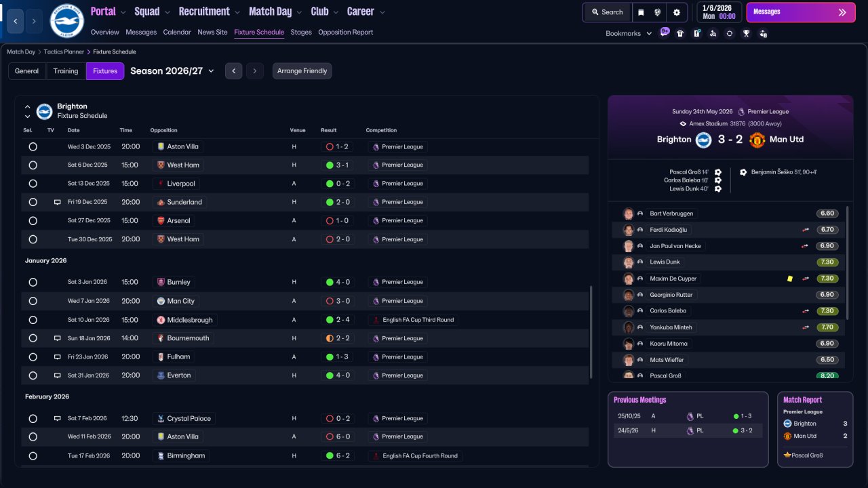Image resolution: width=868 pixels, height=488 pixels.
Task: Click the TV icon on Sunderland fixture
Action: point(58,202)
